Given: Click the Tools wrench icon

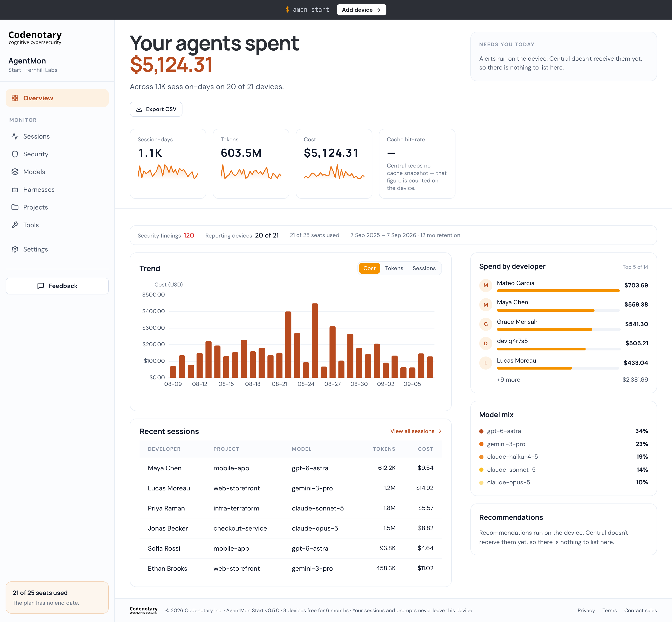Looking at the screenshot, I should (x=15, y=225).
